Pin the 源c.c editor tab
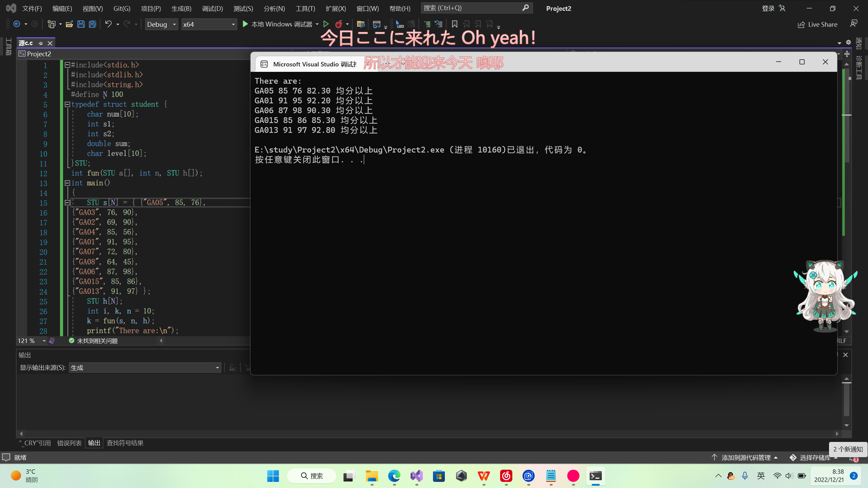The height and width of the screenshot is (488, 868). click(x=41, y=43)
